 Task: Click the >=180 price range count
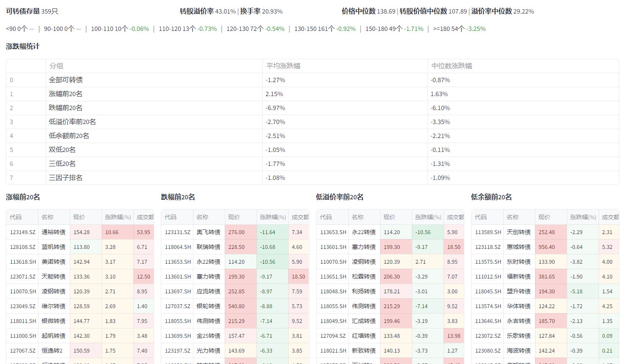tap(449, 29)
